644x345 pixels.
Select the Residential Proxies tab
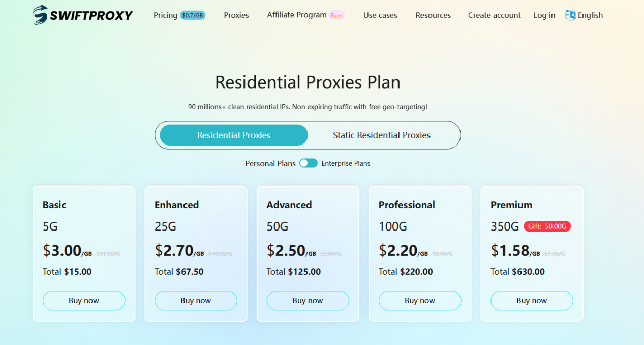pyautogui.click(x=234, y=135)
